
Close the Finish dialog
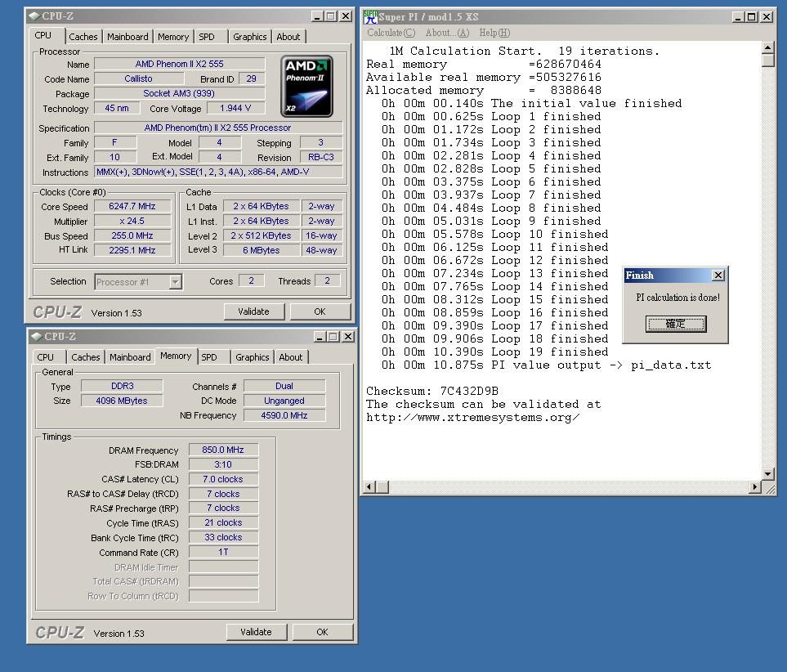pos(718,276)
